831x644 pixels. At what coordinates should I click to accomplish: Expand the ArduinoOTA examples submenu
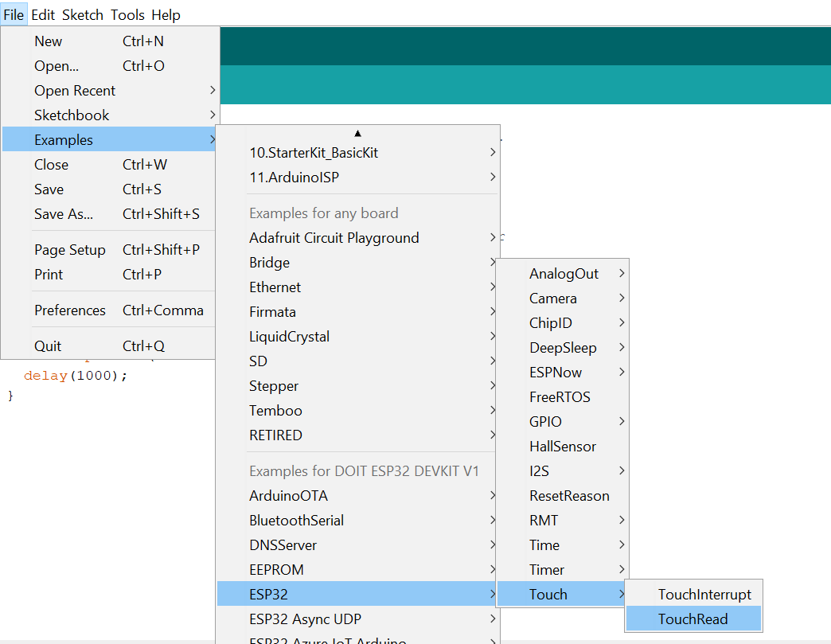357,496
